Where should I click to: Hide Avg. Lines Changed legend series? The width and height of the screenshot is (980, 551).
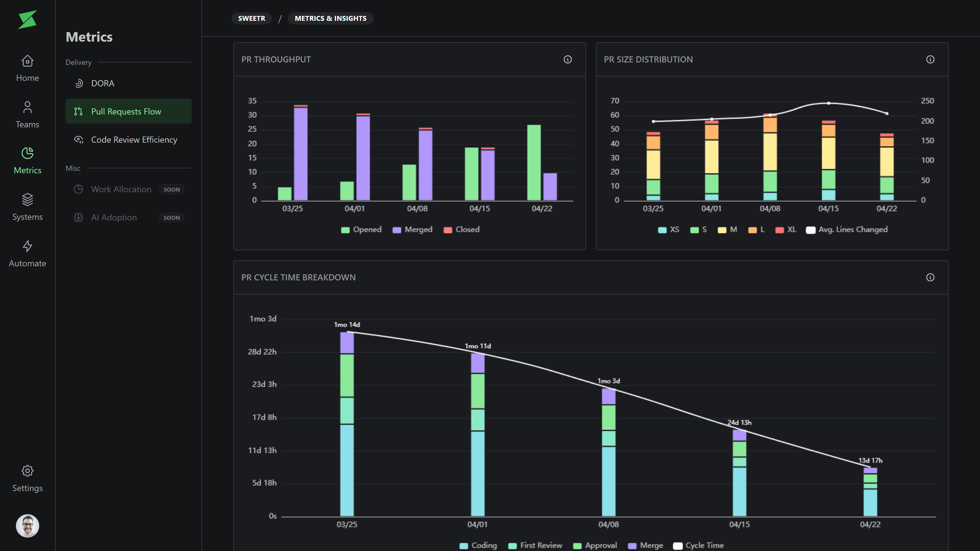tap(847, 229)
